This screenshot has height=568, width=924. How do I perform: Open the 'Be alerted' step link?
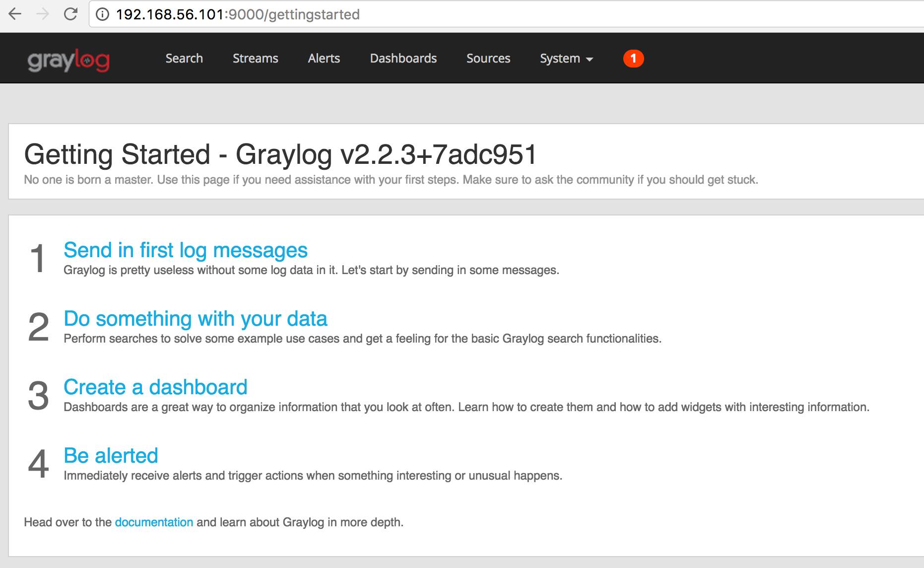pos(111,456)
